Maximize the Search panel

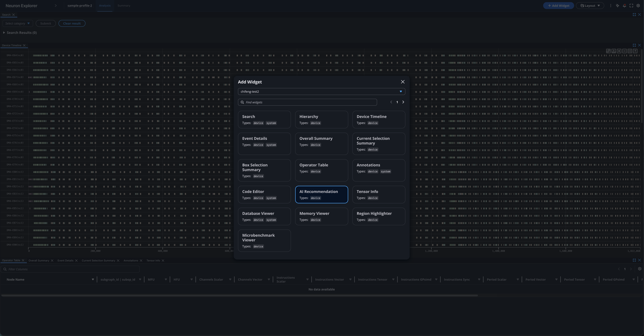point(634,15)
